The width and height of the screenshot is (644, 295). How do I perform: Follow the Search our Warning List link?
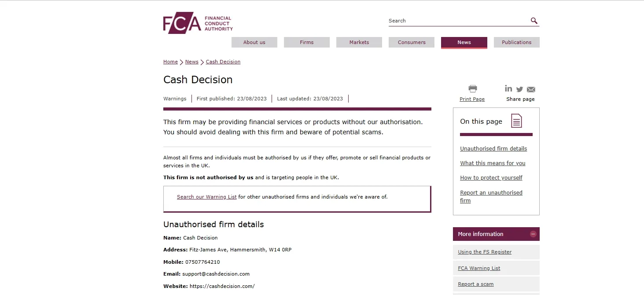[x=207, y=197]
